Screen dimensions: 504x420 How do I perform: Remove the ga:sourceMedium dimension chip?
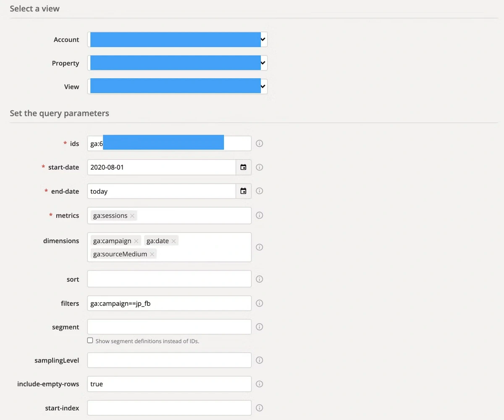tap(152, 254)
